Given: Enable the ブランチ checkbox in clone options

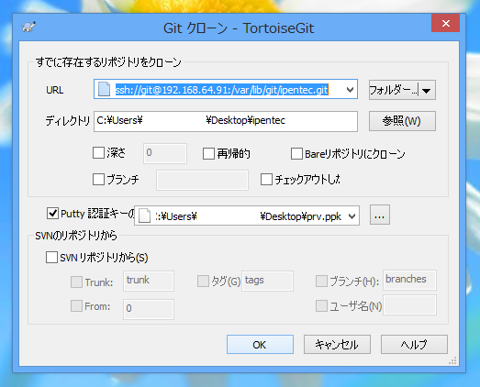Looking at the screenshot, I should point(99,179).
